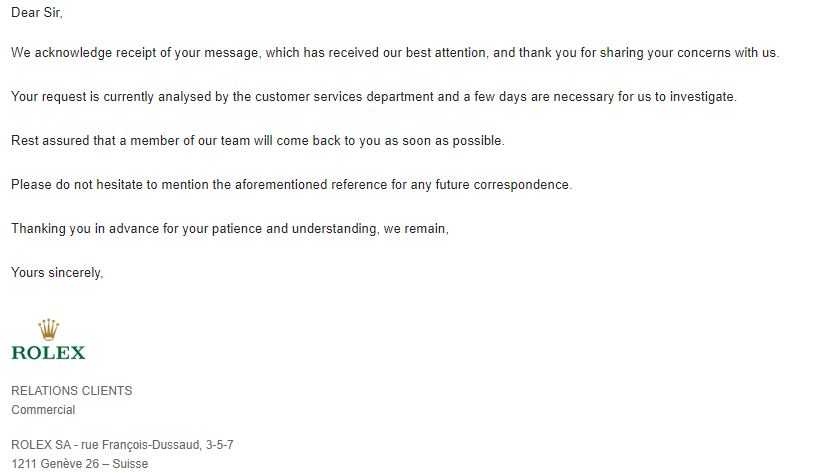Screen dimensions: 832x473
Task: Click the 'Commercial' department label
Action: coord(43,410)
